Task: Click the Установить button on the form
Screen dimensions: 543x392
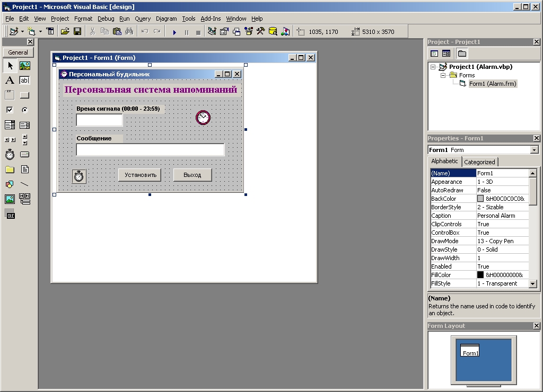Action: point(139,174)
